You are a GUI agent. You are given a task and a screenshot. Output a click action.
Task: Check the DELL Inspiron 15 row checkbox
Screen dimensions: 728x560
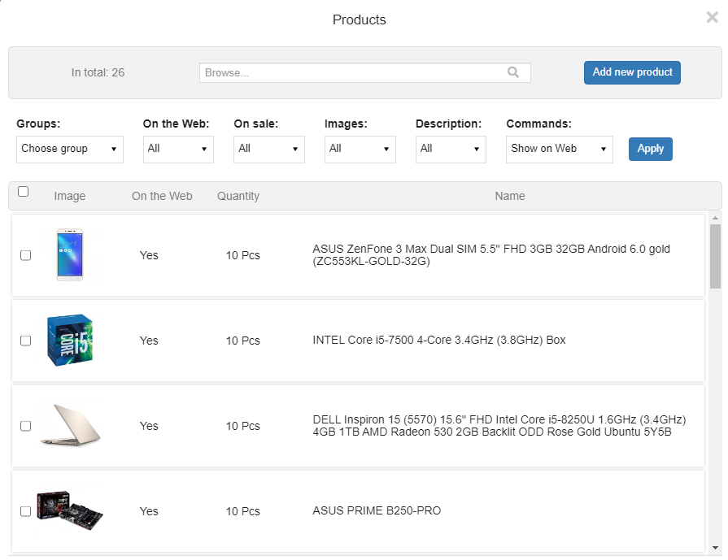click(x=25, y=426)
